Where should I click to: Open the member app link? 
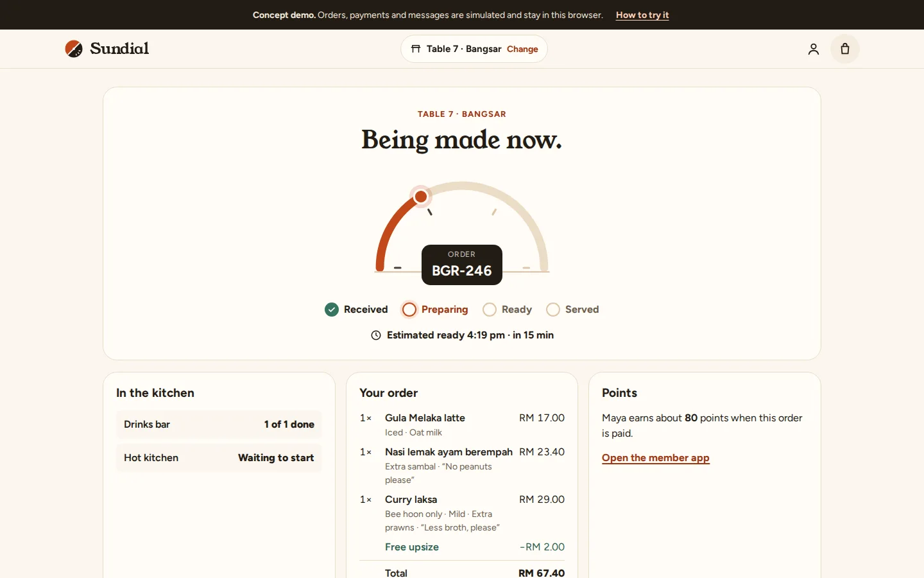[656, 458]
